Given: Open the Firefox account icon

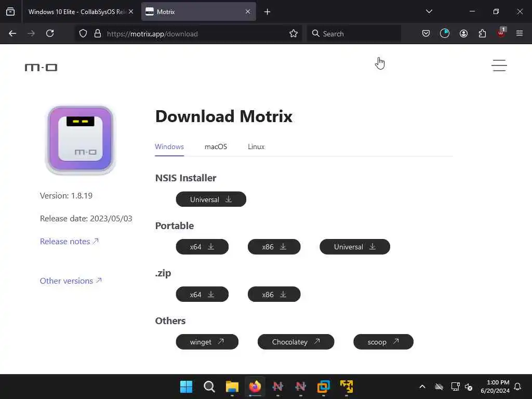Looking at the screenshot, I should point(463,34).
